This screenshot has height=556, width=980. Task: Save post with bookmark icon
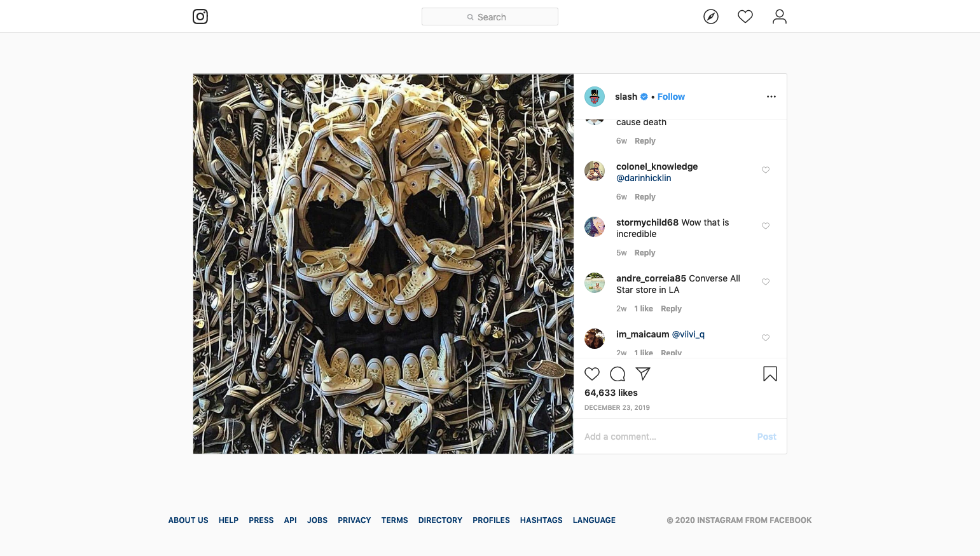pos(770,374)
